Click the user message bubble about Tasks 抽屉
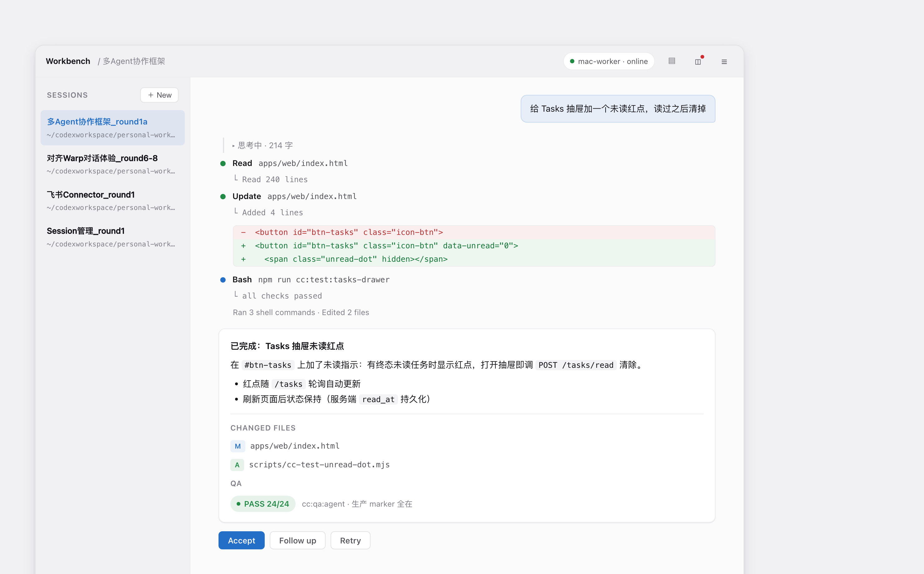 click(x=618, y=109)
